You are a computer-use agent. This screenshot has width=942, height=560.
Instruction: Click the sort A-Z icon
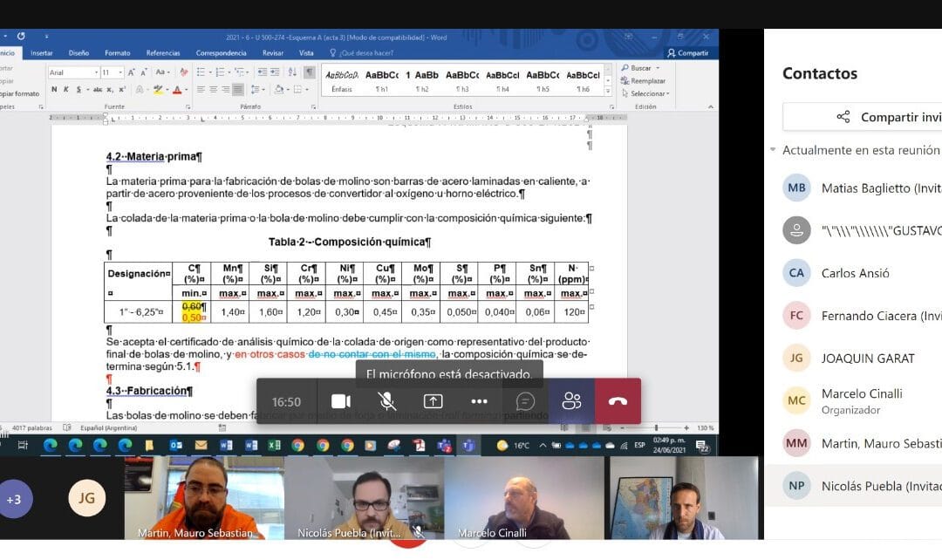pos(292,72)
